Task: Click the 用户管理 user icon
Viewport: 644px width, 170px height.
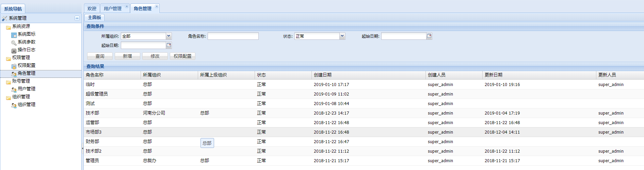Action: [14, 89]
